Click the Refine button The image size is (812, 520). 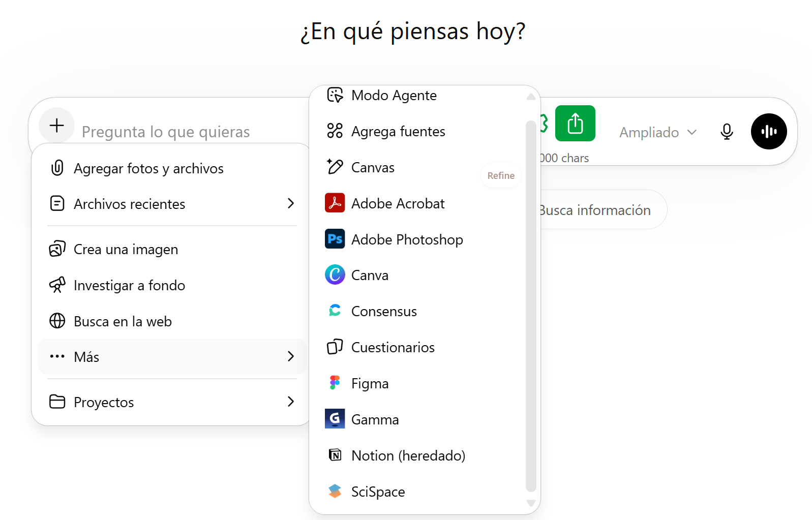(x=501, y=175)
